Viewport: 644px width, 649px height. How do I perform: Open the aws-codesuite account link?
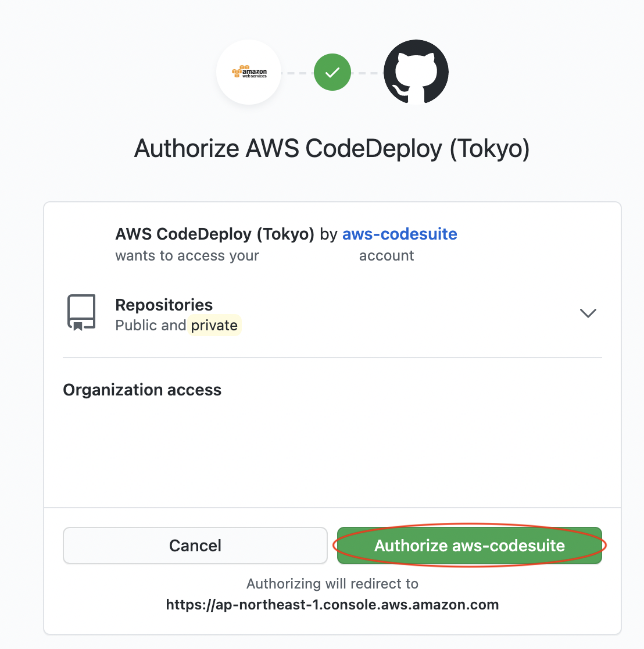click(399, 234)
